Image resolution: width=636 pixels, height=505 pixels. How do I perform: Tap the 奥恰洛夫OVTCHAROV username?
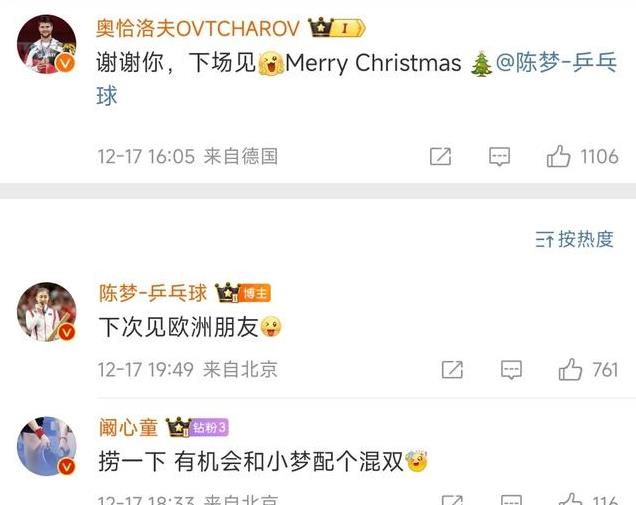tap(198, 28)
